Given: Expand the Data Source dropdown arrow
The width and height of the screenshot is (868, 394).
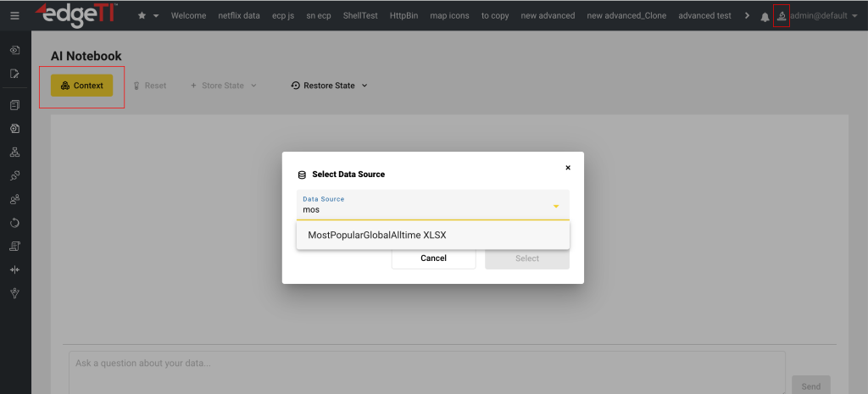Looking at the screenshot, I should [556, 206].
